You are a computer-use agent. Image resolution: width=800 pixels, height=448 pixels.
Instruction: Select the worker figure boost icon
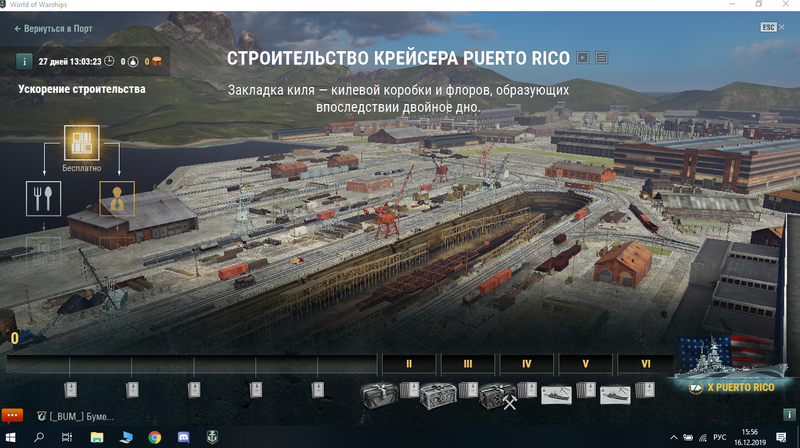click(x=117, y=198)
